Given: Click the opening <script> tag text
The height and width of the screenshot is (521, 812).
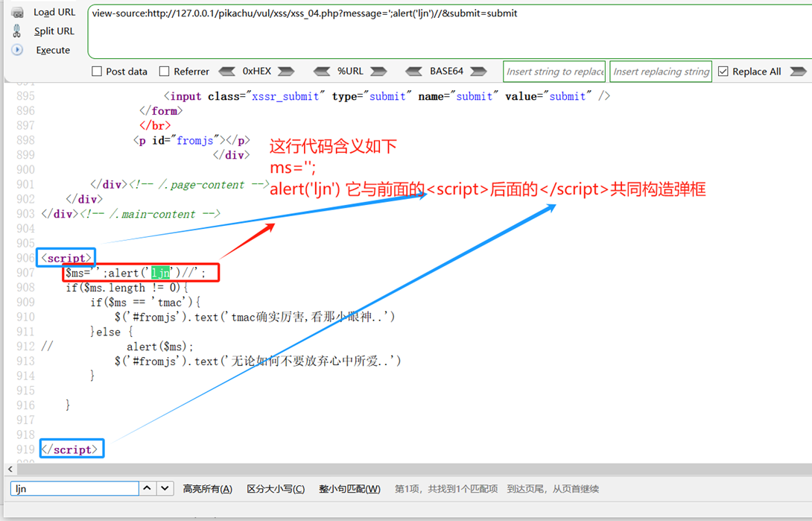Looking at the screenshot, I should (66, 258).
